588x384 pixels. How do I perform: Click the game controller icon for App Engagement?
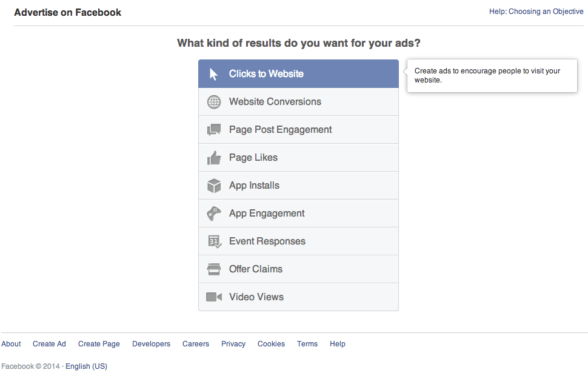[x=214, y=214]
